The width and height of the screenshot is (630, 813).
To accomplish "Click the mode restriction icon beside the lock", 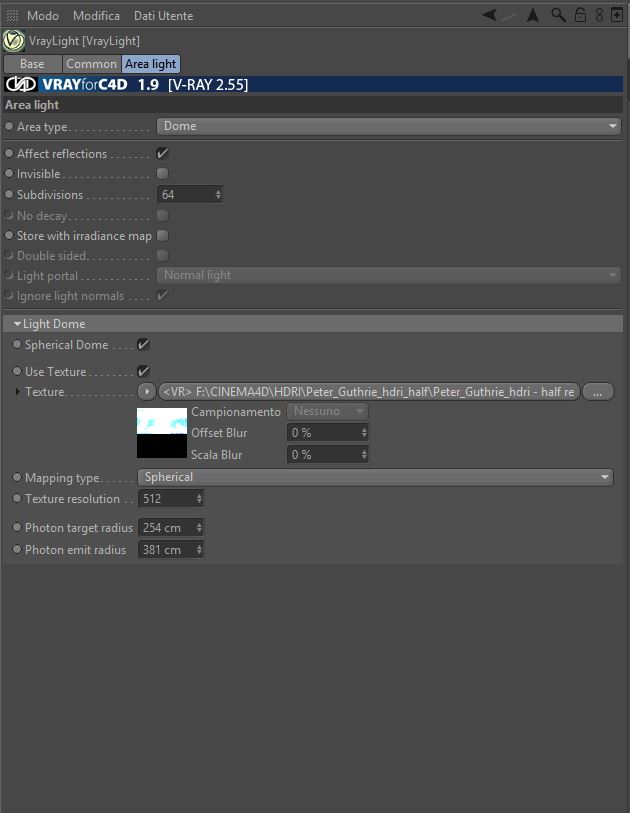I will pyautogui.click(x=599, y=15).
